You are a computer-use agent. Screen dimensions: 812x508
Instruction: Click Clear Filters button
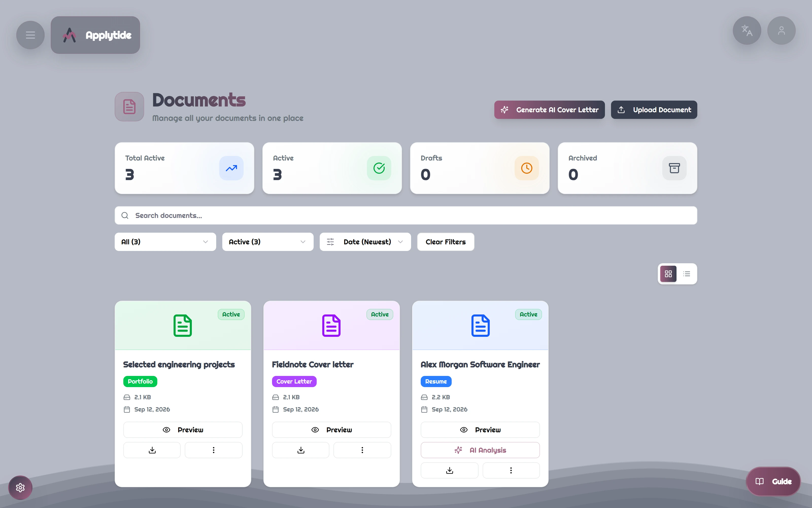(x=446, y=242)
